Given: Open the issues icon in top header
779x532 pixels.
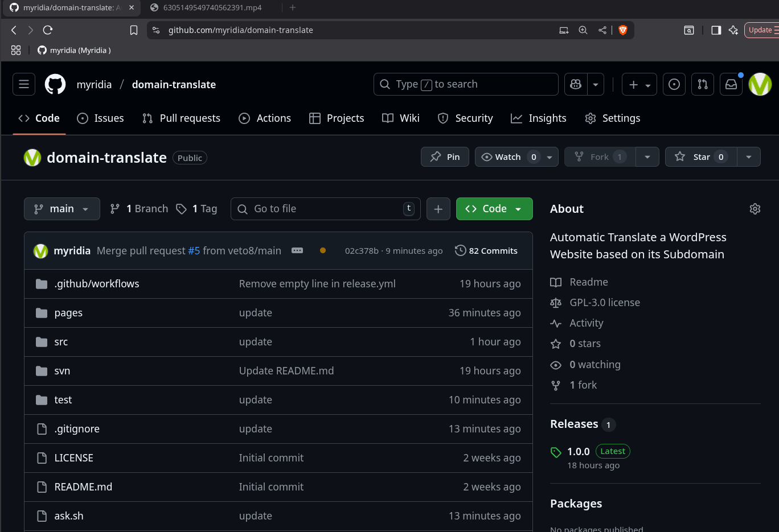Looking at the screenshot, I should (x=674, y=84).
